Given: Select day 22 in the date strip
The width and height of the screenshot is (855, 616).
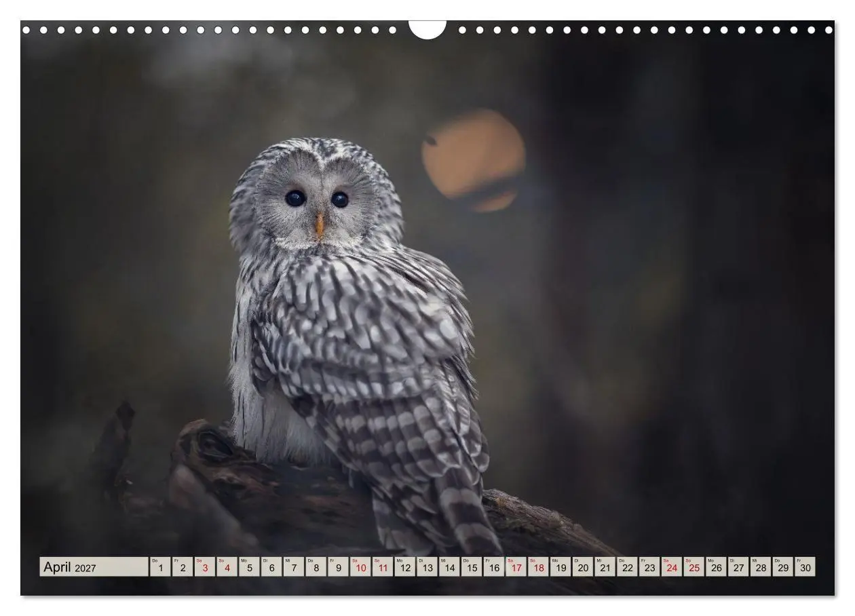Looking at the screenshot, I should pyautogui.click(x=627, y=567).
